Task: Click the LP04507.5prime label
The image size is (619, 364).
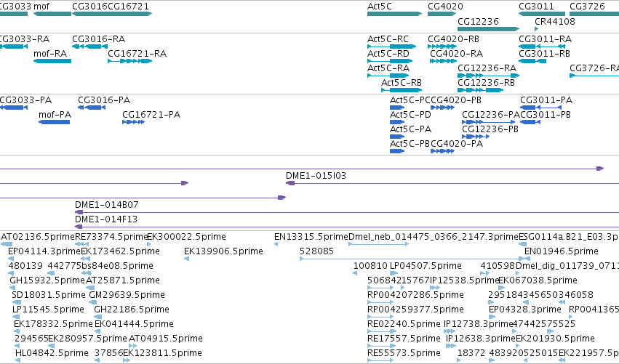Action: (x=426, y=265)
